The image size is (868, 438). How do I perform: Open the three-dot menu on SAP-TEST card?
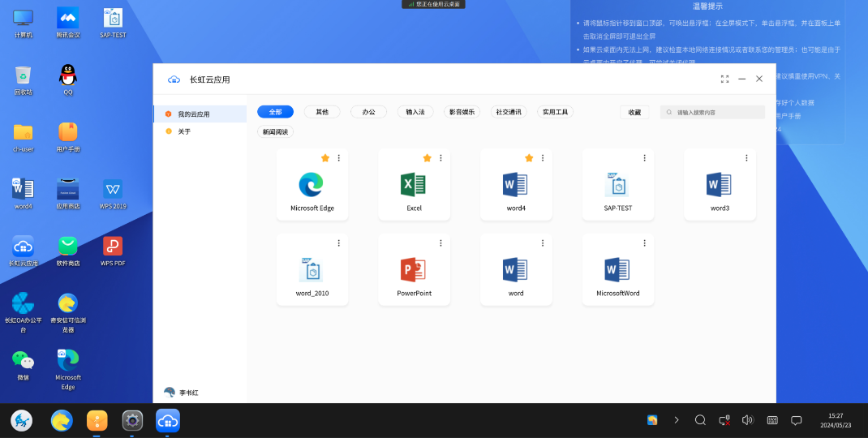click(x=644, y=158)
